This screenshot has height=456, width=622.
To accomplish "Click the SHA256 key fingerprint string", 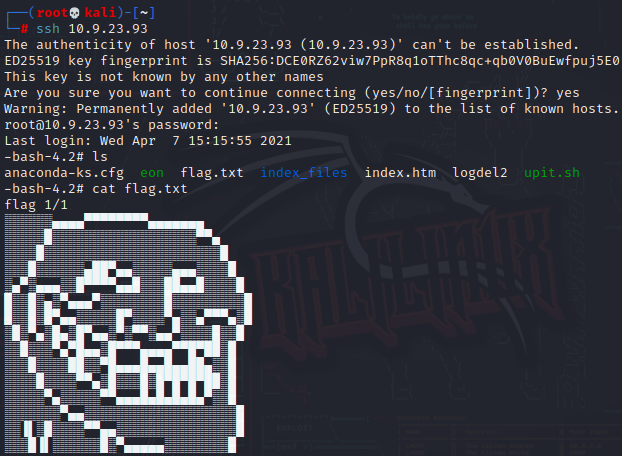I will pyautogui.click(x=420, y=61).
